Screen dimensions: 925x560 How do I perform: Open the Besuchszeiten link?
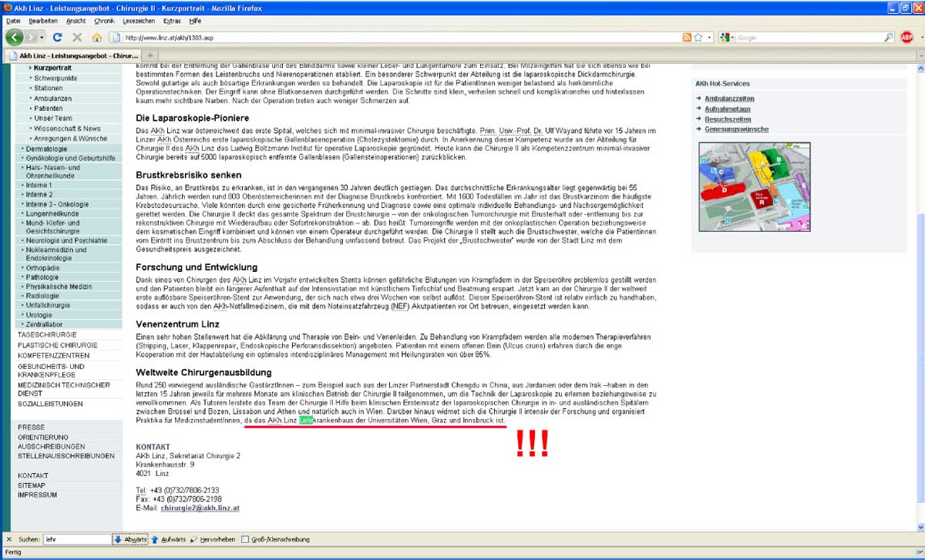click(x=728, y=119)
